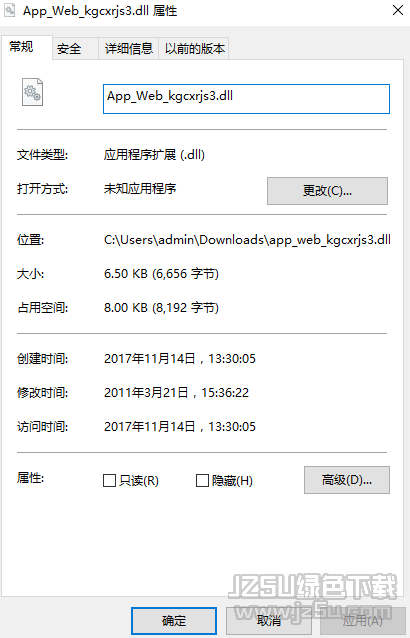This screenshot has width=410, height=638.
Task: Select the 以前的版本 tab
Action: point(194,49)
